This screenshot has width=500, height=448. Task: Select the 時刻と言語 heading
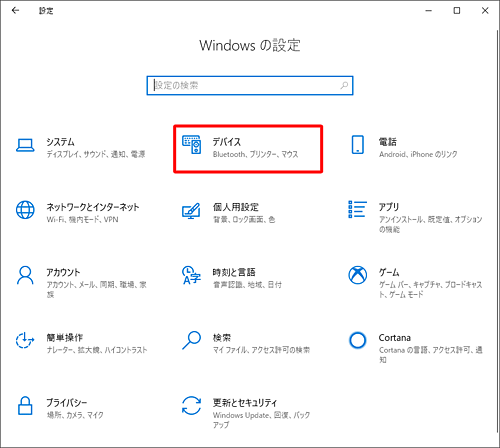[234, 272]
